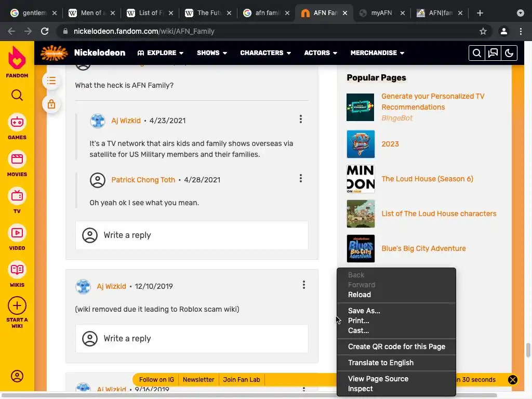
Task: Open the tab search dropdown arrow
Action: (521, 13)
